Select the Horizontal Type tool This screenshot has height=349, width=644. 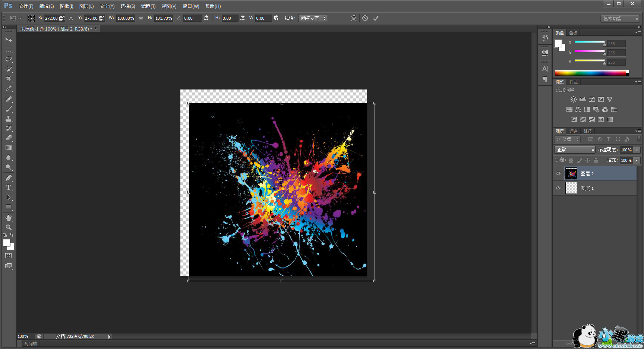click(9, 188)
